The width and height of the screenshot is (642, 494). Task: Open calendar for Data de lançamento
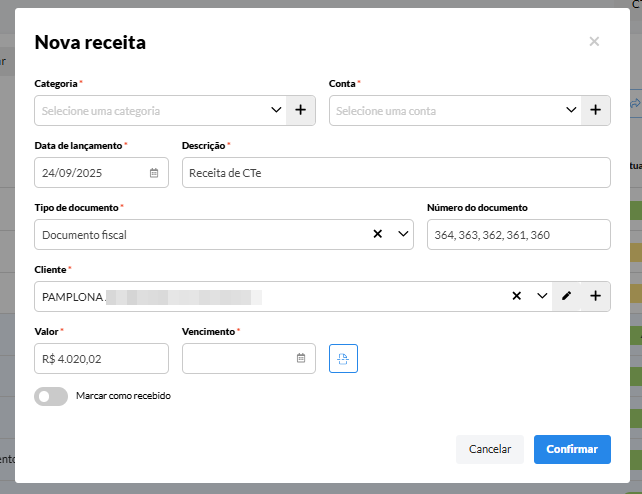pos(154,172)
